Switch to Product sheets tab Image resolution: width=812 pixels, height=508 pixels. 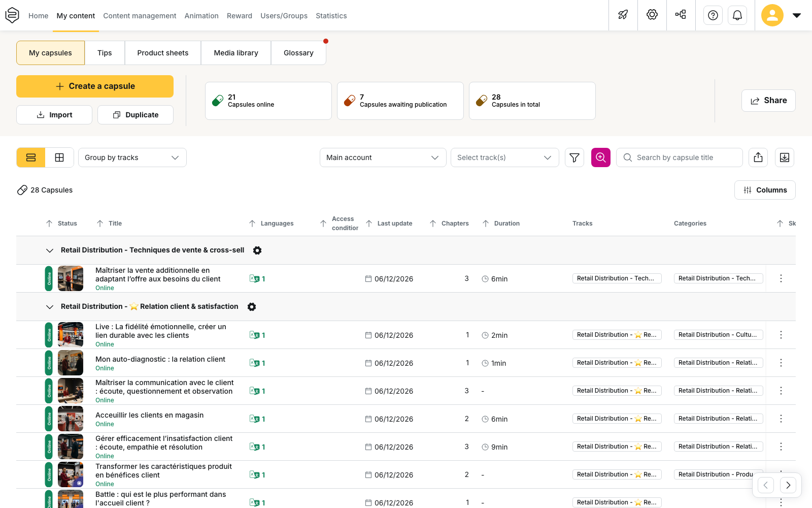[x=163, y=53]
